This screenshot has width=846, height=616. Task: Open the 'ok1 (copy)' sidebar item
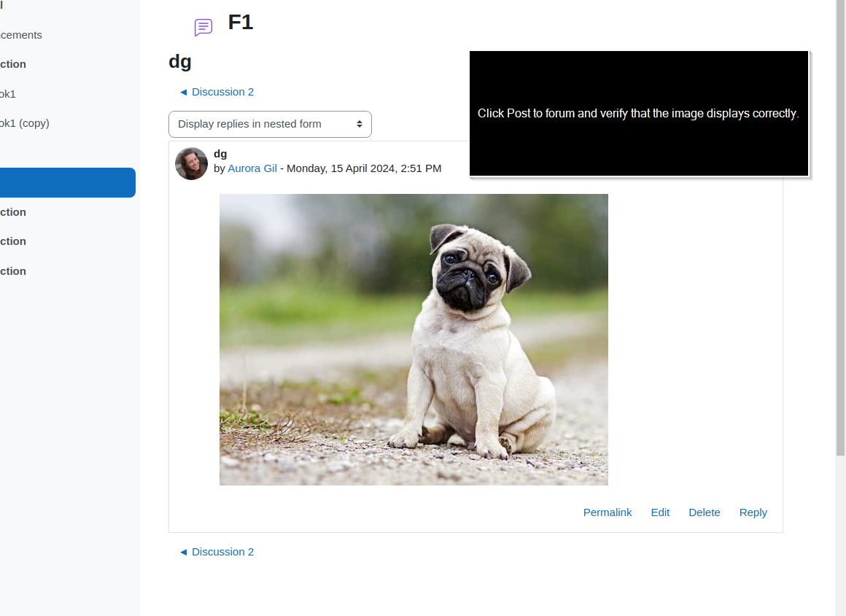pos(24,123)
